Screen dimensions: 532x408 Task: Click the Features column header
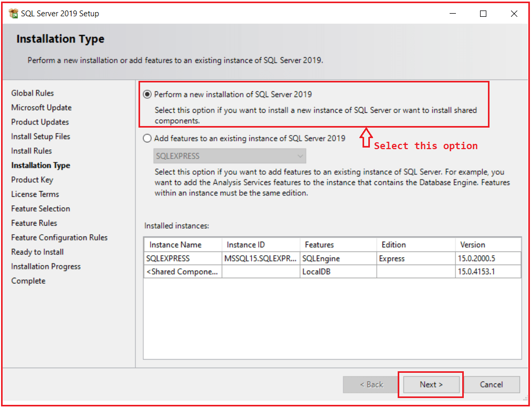(338, 245)
